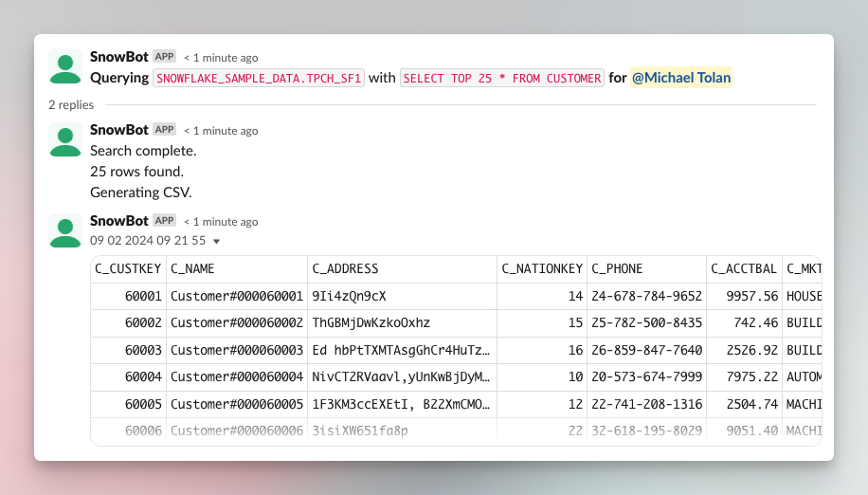Click cell 60002 in C_CUSTKEY
Viewport: 868px width, 495px height.
point(129,322)
